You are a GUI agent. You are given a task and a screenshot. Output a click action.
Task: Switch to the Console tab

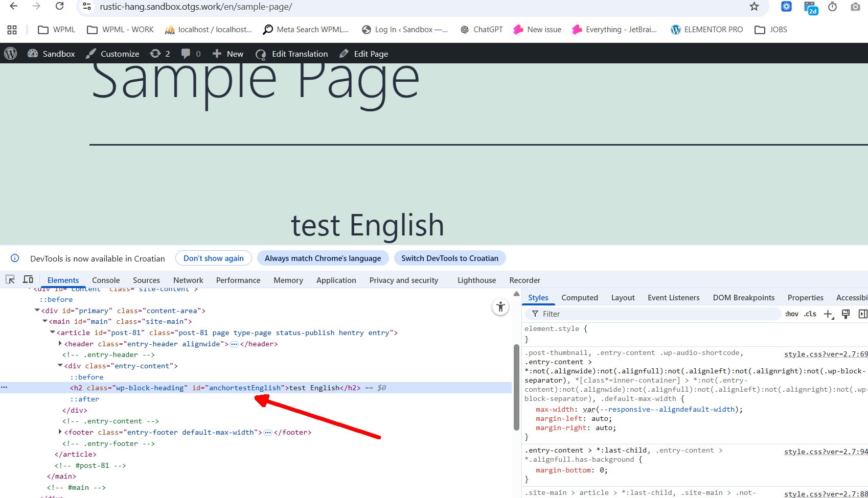(x=106, y=280)
